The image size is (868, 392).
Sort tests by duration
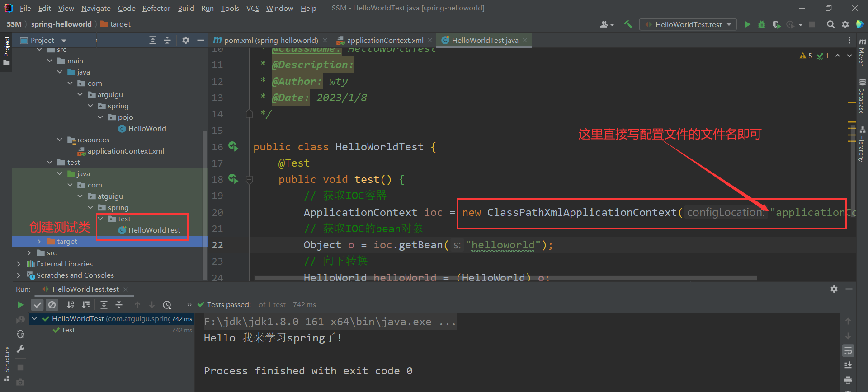(x=85, y=305)
